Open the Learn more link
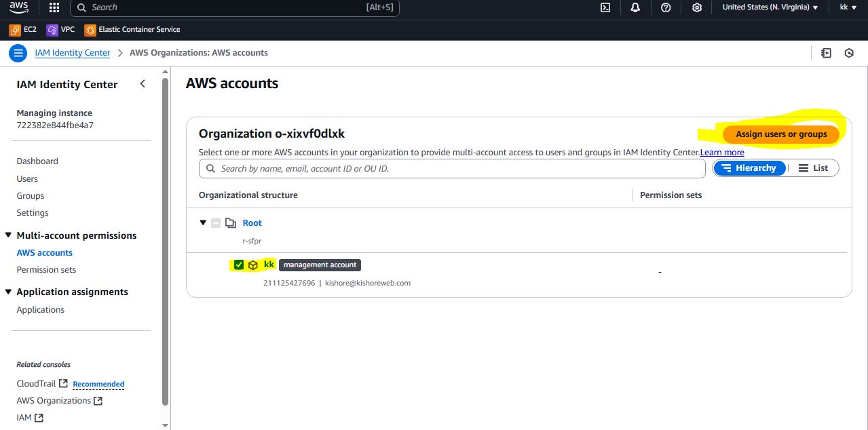This screenshot has height=430, width=868. coord(722,153)
